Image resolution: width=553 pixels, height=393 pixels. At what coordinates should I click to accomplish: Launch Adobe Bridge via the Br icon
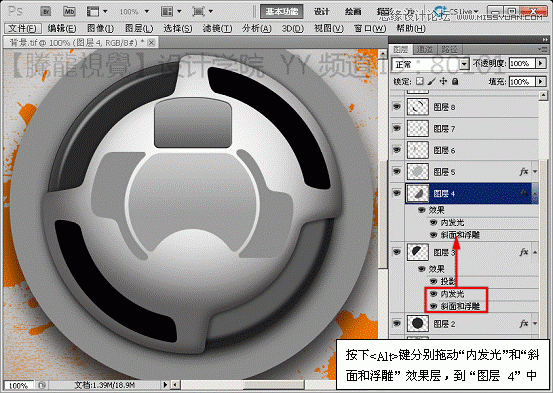pos(46,11)
